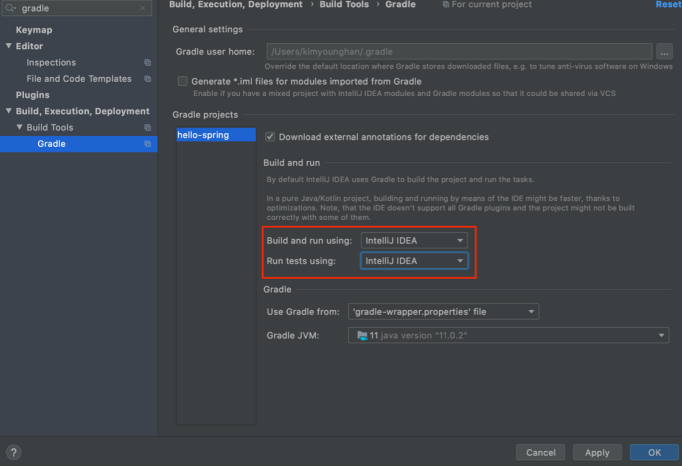Click the Gradle user home path field
This screenshot has height=466, width=682.
pyautogui.click(x=459, y=52)
